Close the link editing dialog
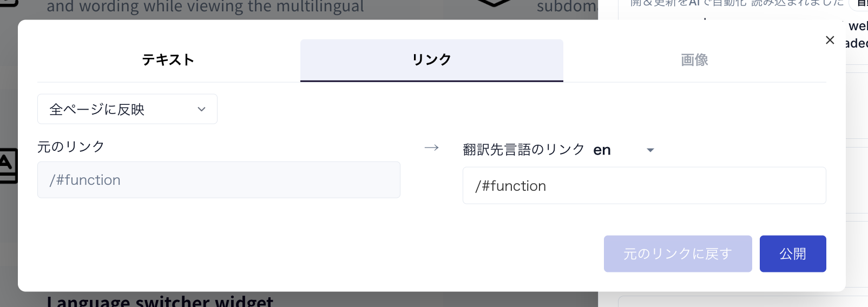Viewport: 868px width, 307px height. tap(830, 40)
